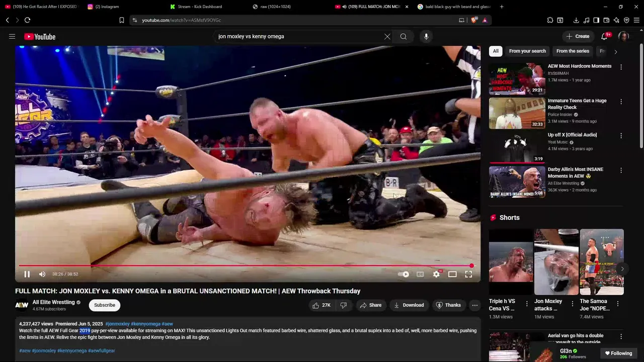The width and height of the screenshot is (644, 362).
Task: Toggle closed captions in the player
Action: 420,274
